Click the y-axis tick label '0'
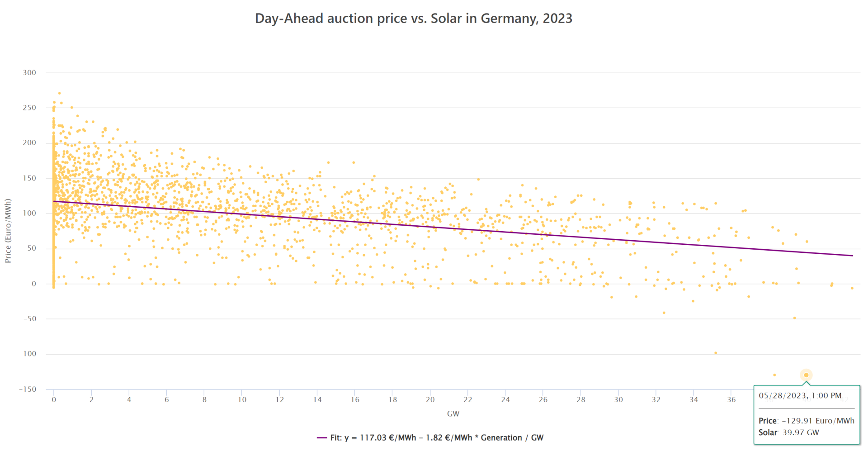868x451 pixels. point(34,284)
